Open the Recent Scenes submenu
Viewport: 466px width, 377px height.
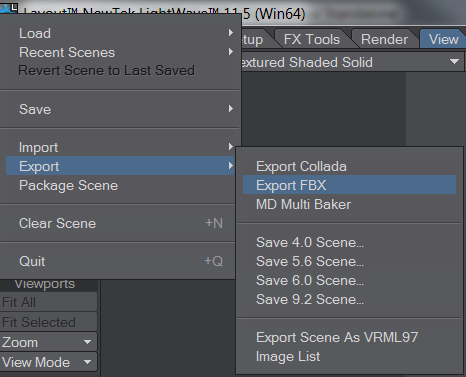[x=121, y=52]
